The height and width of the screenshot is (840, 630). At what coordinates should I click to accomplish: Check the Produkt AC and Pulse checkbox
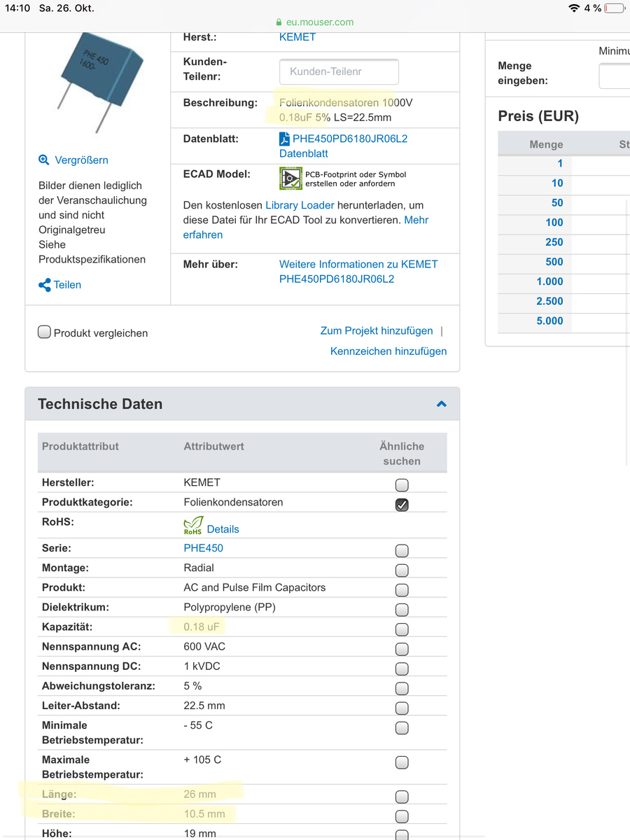(x=402, y=589)
